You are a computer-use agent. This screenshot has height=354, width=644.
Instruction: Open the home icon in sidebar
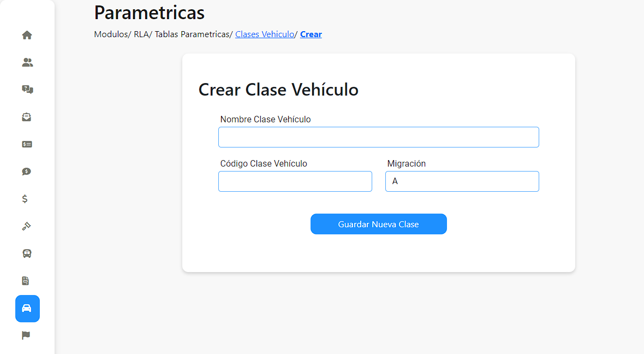pyautogui.click(x=27, y=35)
